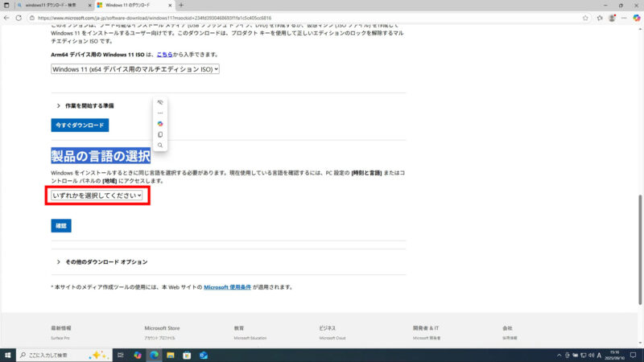Open the Windows 11 multi-edition ISO dropdown
Image resolution: width=644 pixels, height=362 pixels.
click(134, 69)
